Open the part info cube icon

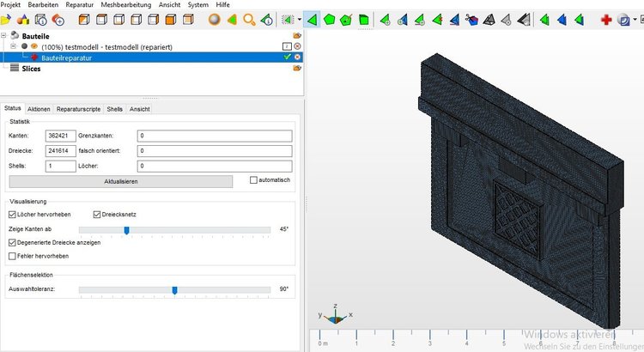coord(40,19)
